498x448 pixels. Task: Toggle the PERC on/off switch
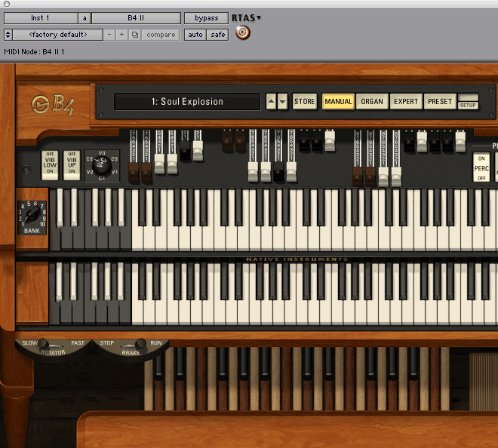coord(481,168)
